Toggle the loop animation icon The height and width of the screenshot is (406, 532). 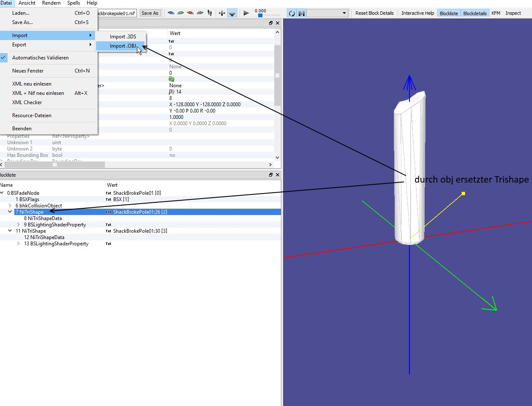pos(291,13)
